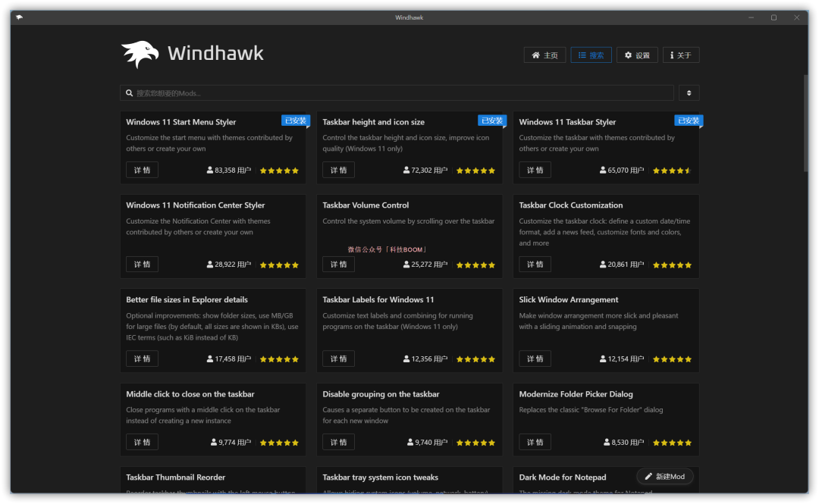Open the 设置 settings tab
Screen dimensions: 819x504
[637, 55]
